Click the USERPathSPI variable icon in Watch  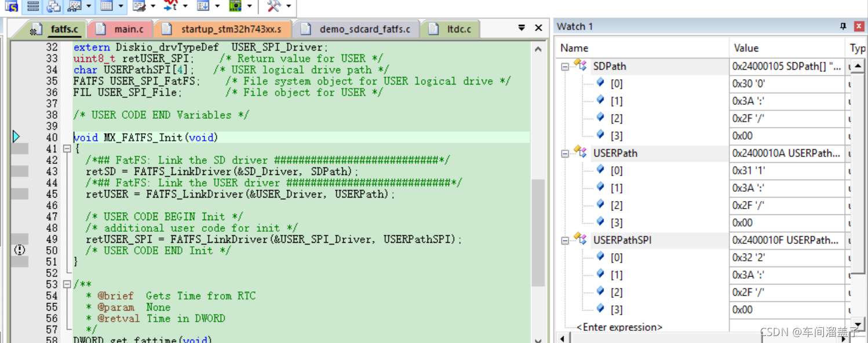[579, 239]
